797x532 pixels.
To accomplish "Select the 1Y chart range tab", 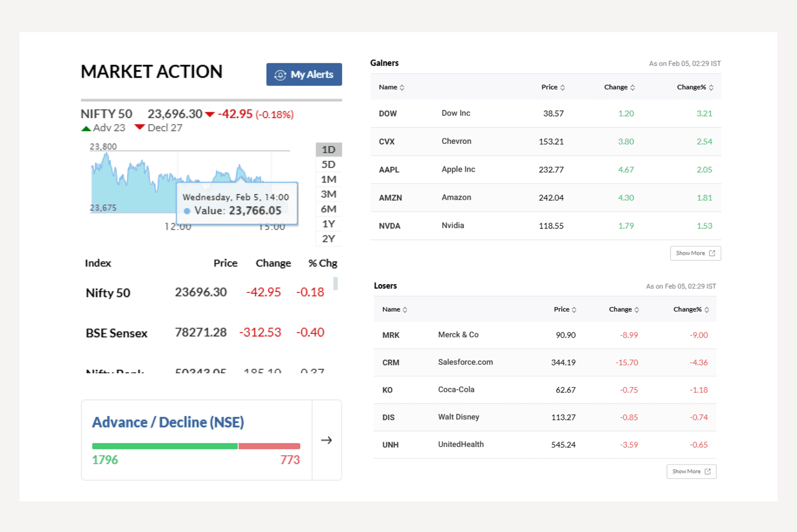I will coord(328,223).
